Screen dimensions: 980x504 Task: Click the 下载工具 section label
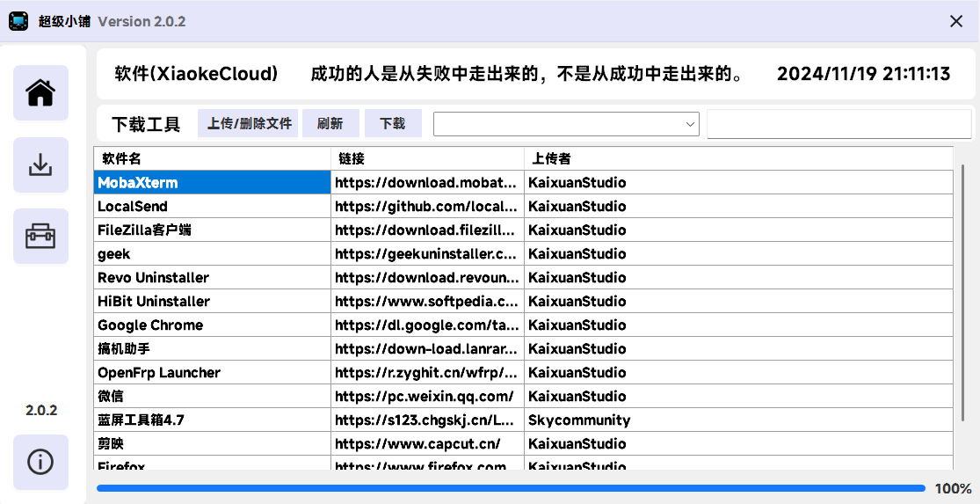(x=146, y=124)
